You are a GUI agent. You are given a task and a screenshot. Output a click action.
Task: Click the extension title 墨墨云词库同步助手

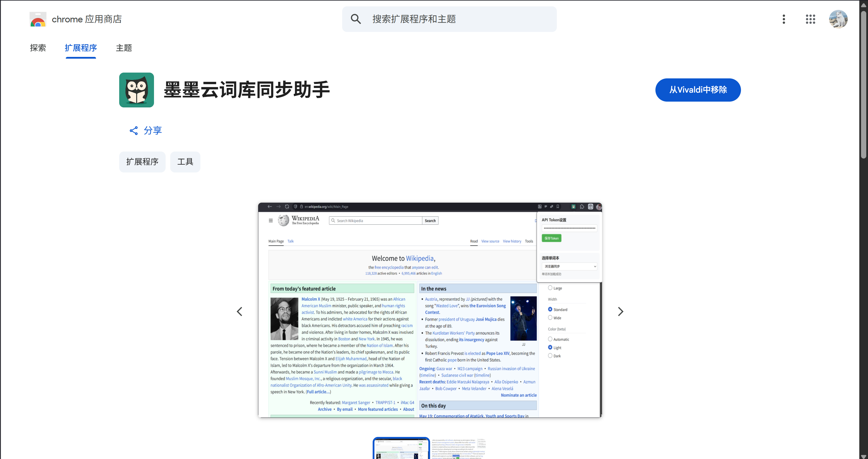tap(246, 90)
